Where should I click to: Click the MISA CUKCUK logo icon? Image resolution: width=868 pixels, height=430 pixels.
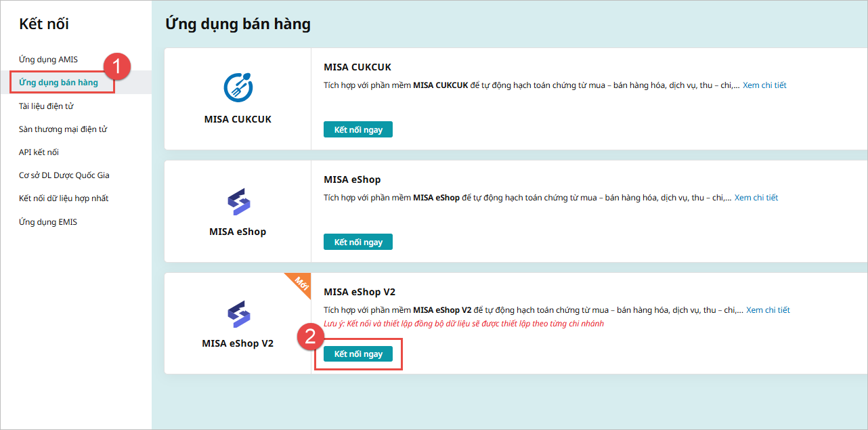pos(238,87)
